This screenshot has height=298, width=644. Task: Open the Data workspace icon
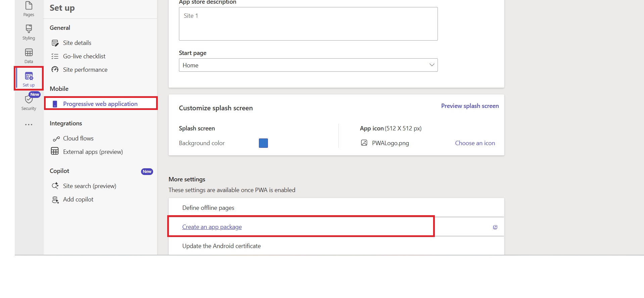[x=29, y=56]
